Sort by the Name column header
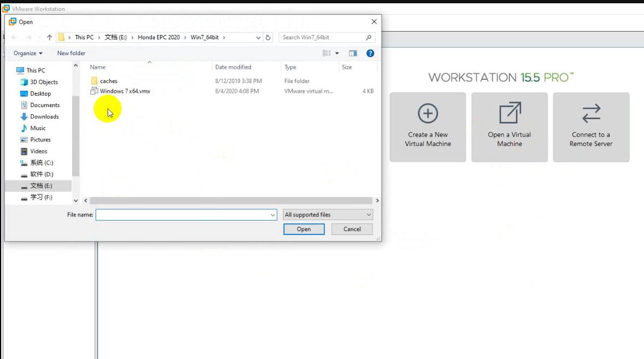 pyautogui.click(x=98, y=67)
